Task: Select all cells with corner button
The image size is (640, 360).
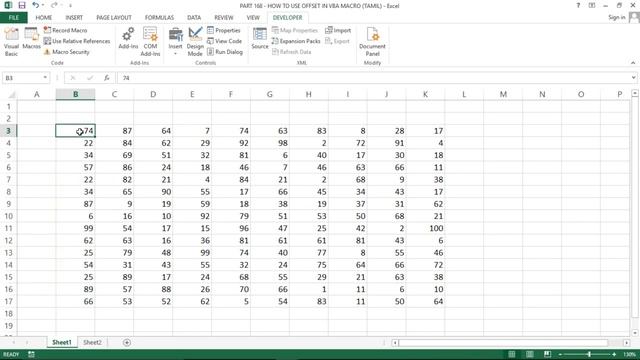Action: pos(11,95)
